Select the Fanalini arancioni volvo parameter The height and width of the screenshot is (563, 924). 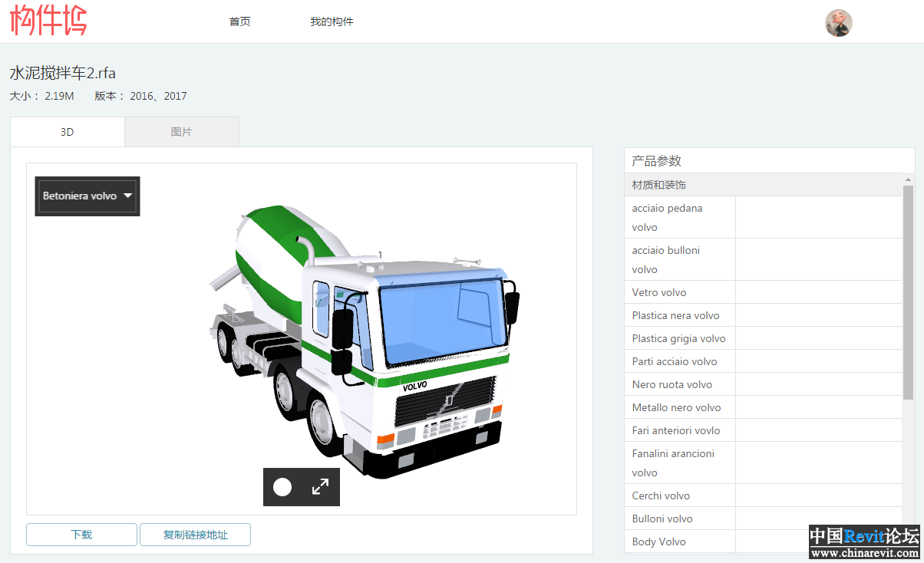[763, 463]
